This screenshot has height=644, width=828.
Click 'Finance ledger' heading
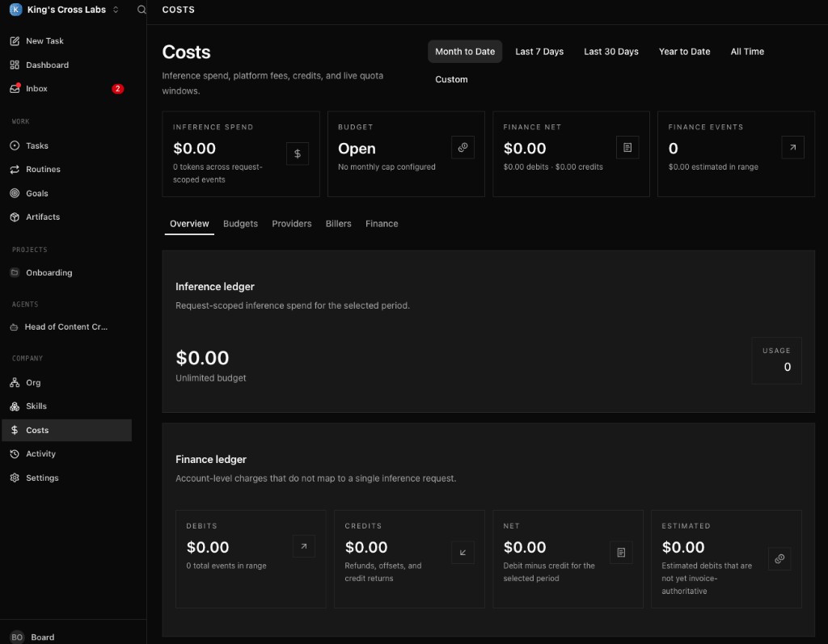point(211,459)
